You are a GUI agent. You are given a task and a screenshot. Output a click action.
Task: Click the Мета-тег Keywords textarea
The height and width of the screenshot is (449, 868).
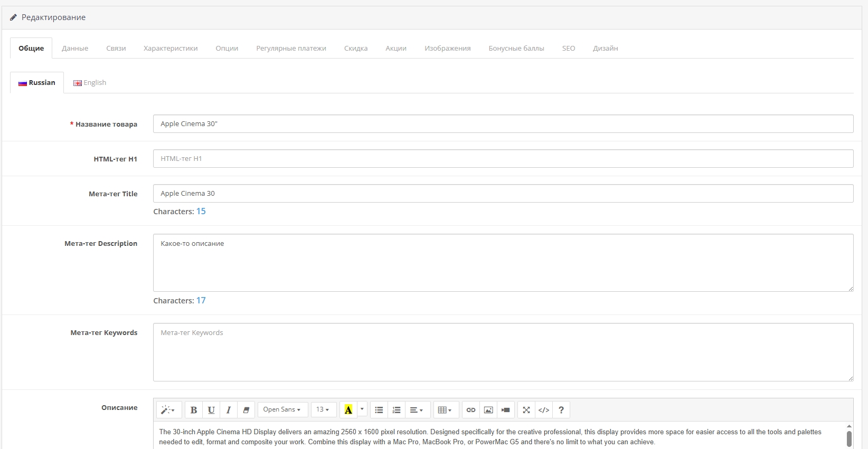pos(503,352)
